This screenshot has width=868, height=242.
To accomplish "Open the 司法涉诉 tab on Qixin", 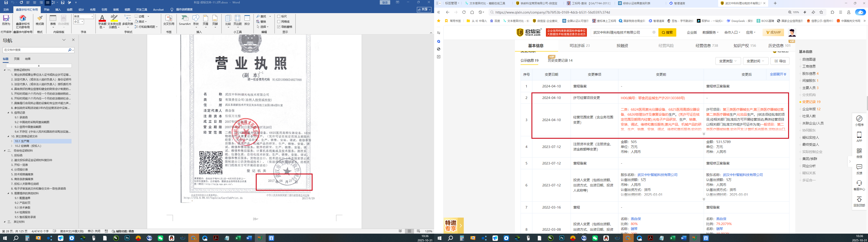I will 580,45.
